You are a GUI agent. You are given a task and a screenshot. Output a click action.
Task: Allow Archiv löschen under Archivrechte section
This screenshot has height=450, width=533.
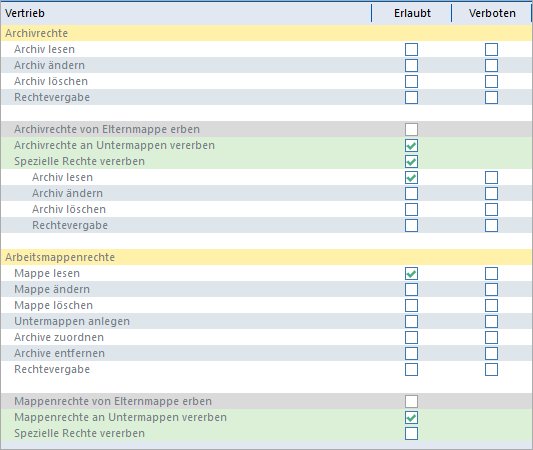point(411,81)
